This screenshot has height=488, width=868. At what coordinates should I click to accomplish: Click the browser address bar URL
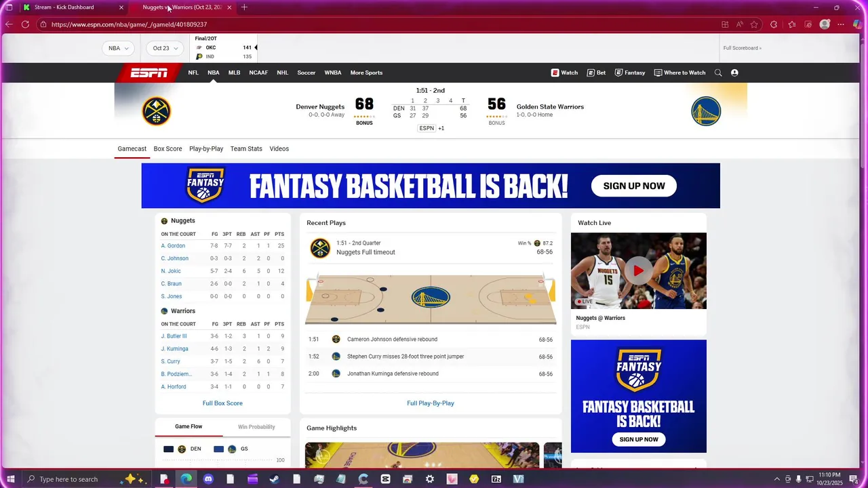click(129, 24)
